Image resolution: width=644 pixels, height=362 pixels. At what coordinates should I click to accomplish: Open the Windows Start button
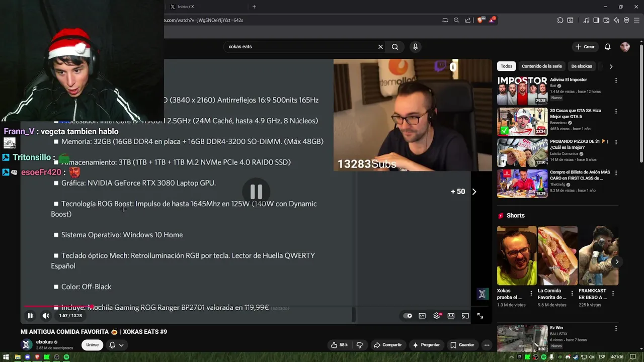click(6, 357)
